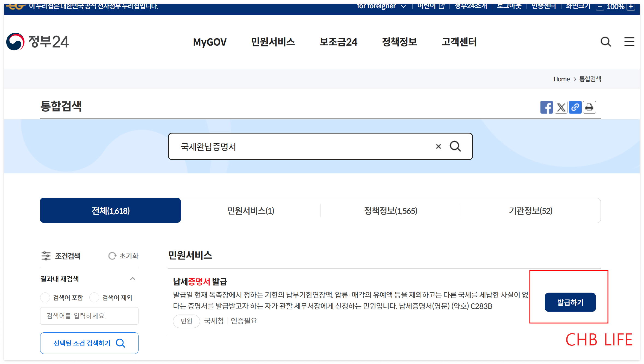Switch to the 기관정보(52) tab
This screenshot has height=364, width=644.
tap(531, 210)
